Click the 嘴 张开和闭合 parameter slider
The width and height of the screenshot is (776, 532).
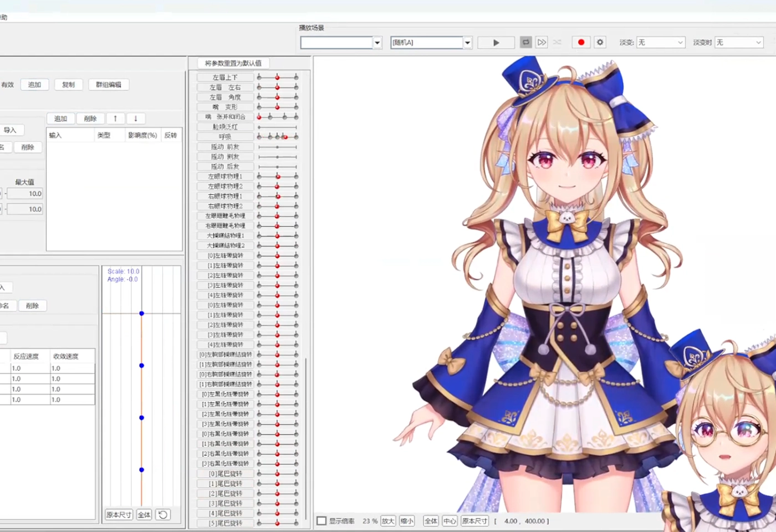tap(278, 117)
